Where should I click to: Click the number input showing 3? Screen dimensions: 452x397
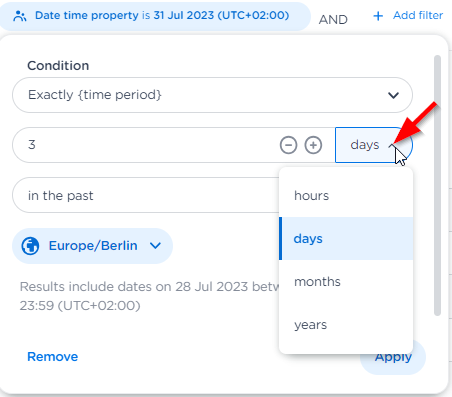click(143, 145)
